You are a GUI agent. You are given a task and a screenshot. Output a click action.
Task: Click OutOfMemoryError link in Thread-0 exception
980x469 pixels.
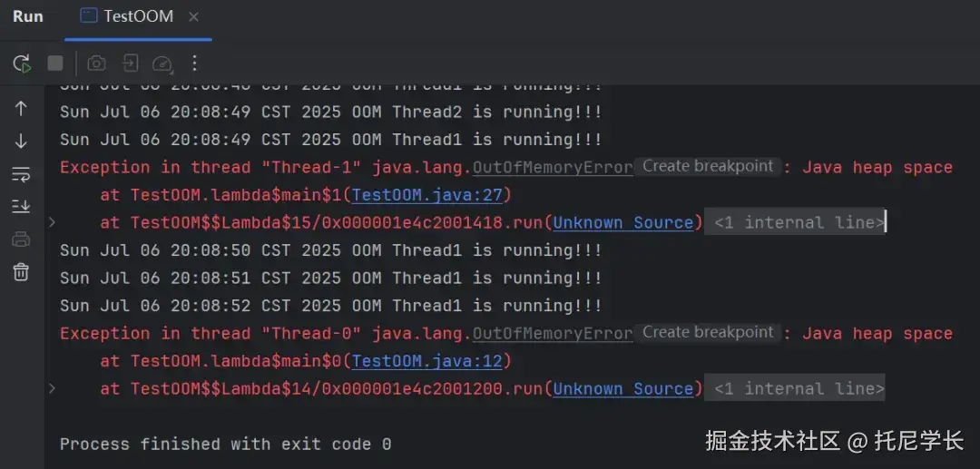point(552,334)
